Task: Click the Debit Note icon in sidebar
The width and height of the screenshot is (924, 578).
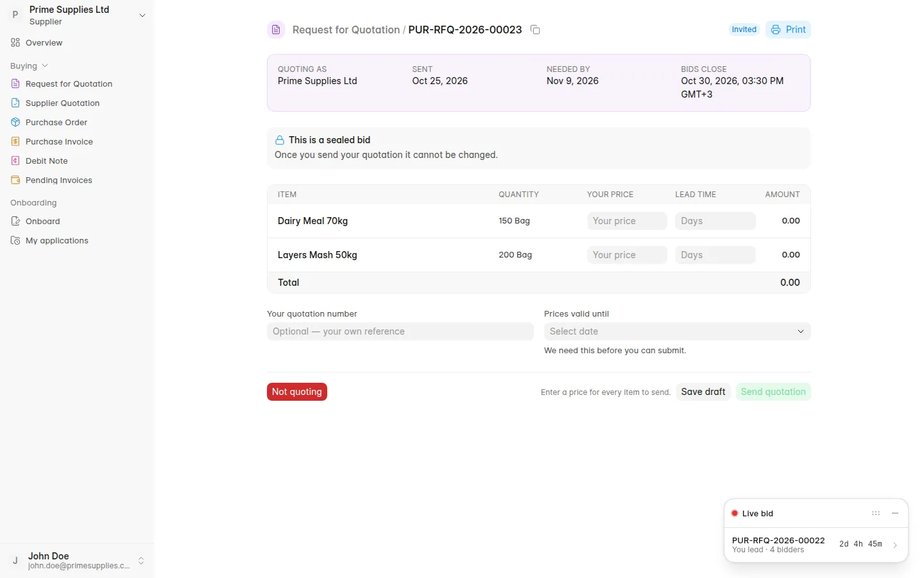Action: 15,161
